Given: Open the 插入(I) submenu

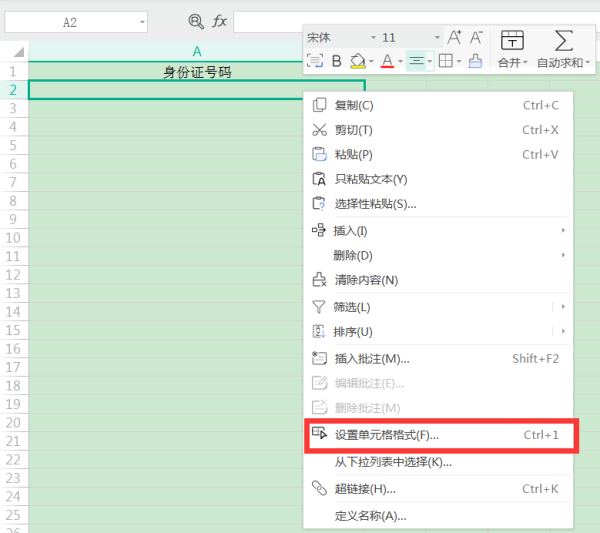Looking at the screenshot, I should click(438, 231).
